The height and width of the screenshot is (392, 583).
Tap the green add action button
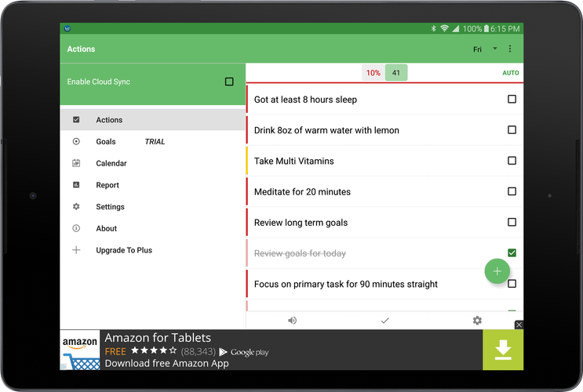[x=497, y=271]
